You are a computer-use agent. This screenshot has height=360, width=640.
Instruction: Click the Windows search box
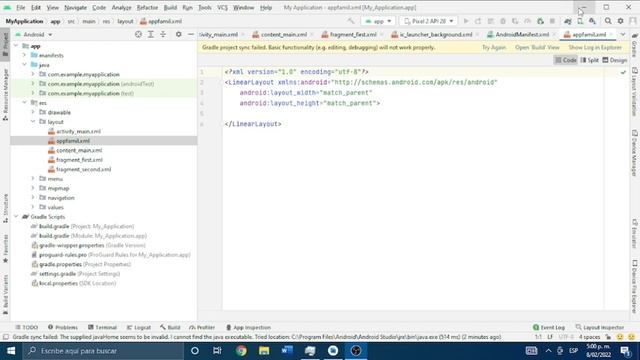click(103, 351)
